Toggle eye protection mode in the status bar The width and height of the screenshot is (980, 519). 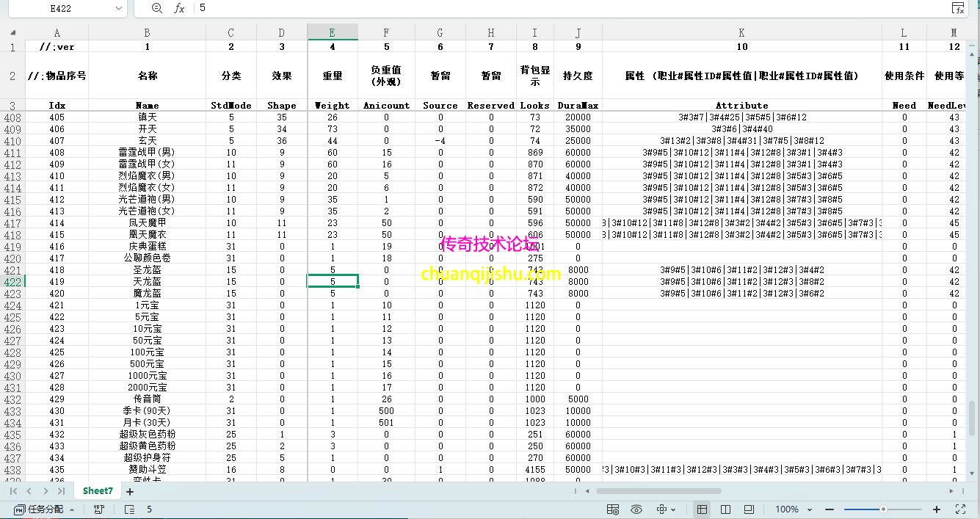[637, 508]
